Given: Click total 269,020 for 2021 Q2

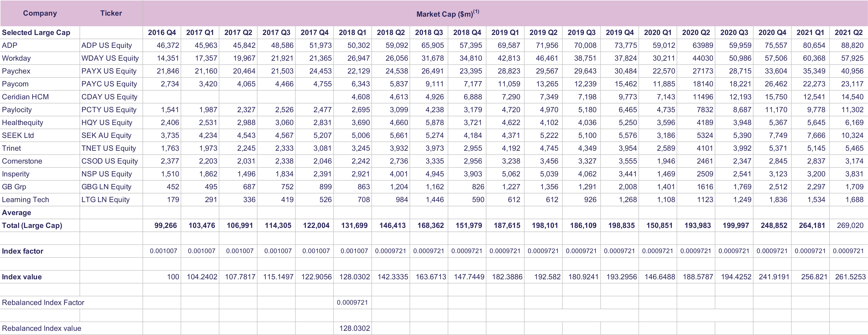Looking at the screenshot, I should (850, 226).
